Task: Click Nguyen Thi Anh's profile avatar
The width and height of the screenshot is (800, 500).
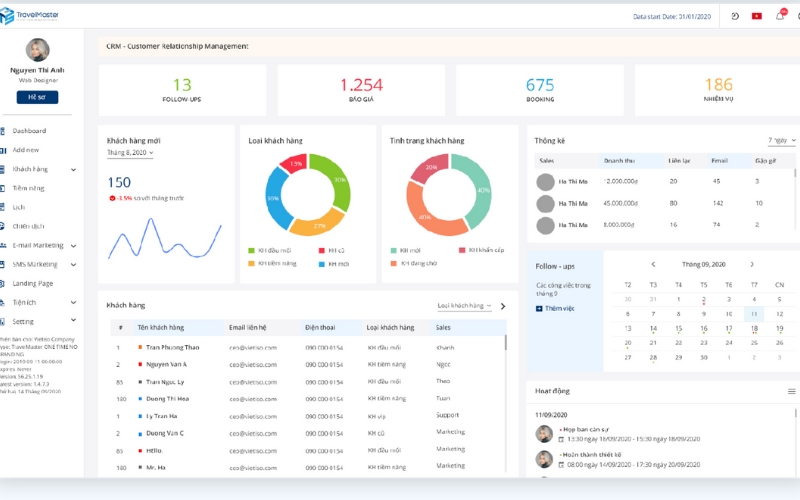Action: [38, 51]
